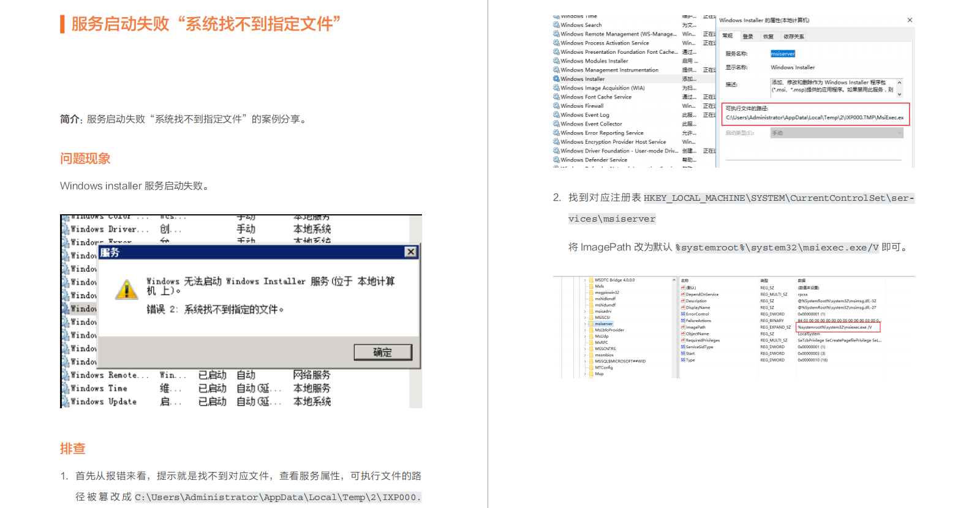Click the Windows Image Acquisition (WIA) icon

[x=556, y=88]
